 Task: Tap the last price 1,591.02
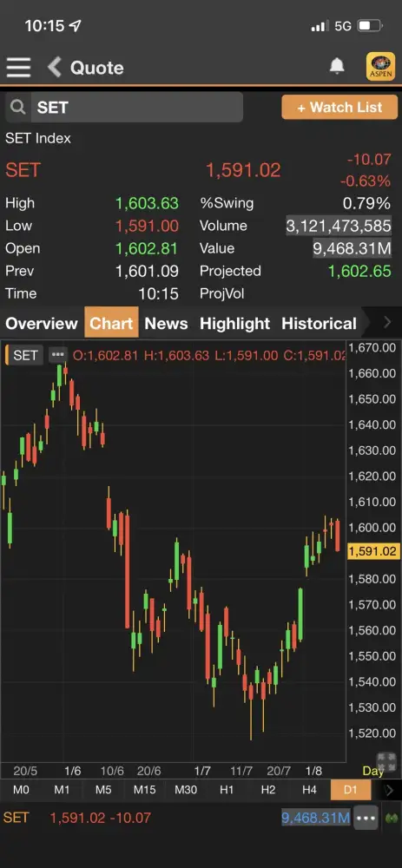click(243, 170)
